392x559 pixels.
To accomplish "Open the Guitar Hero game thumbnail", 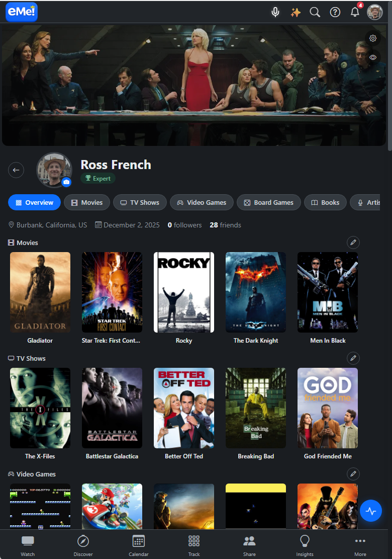I will pos(328,506).
